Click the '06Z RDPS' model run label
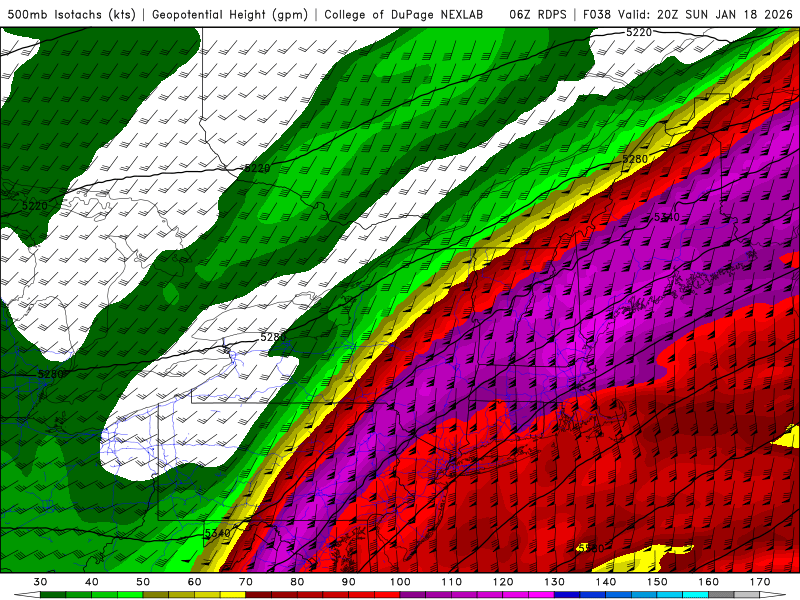Viewport: 800px width, 600px height. pos(537,15)
